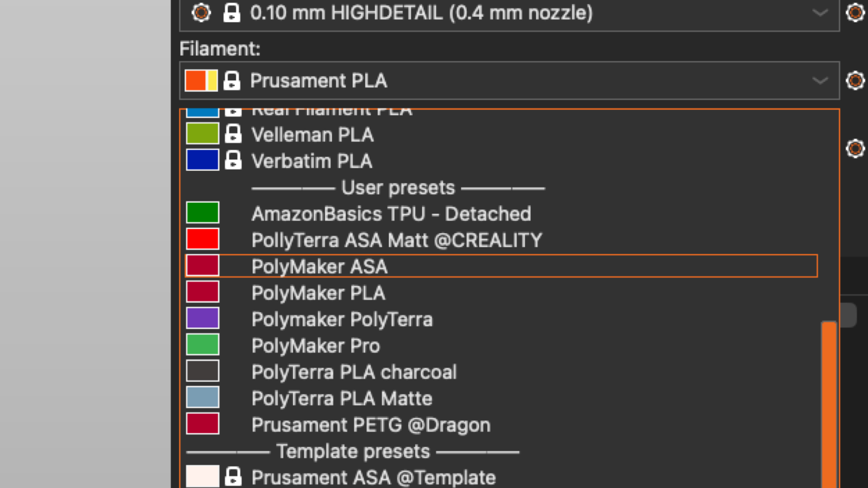Choose PolyMaker PLA user preset
This screenshot has height=488, width=868.
click(x=502, y=293)
